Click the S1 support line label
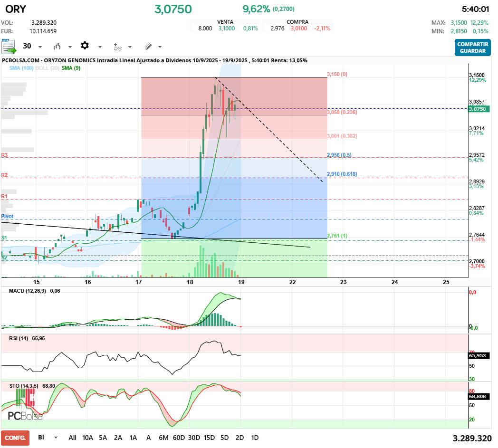The image size is (498, 448). tap(4, 238)
